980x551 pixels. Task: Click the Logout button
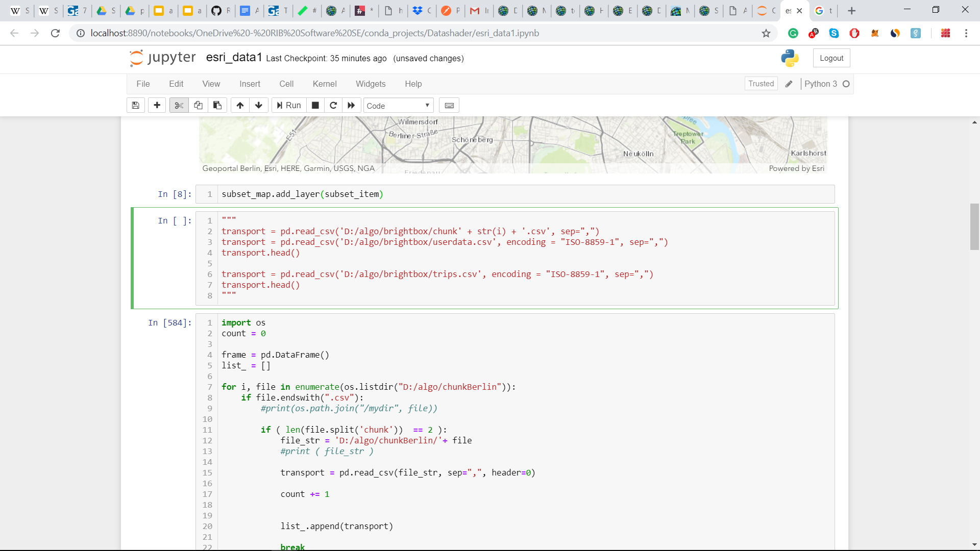[x=831, y=58]
